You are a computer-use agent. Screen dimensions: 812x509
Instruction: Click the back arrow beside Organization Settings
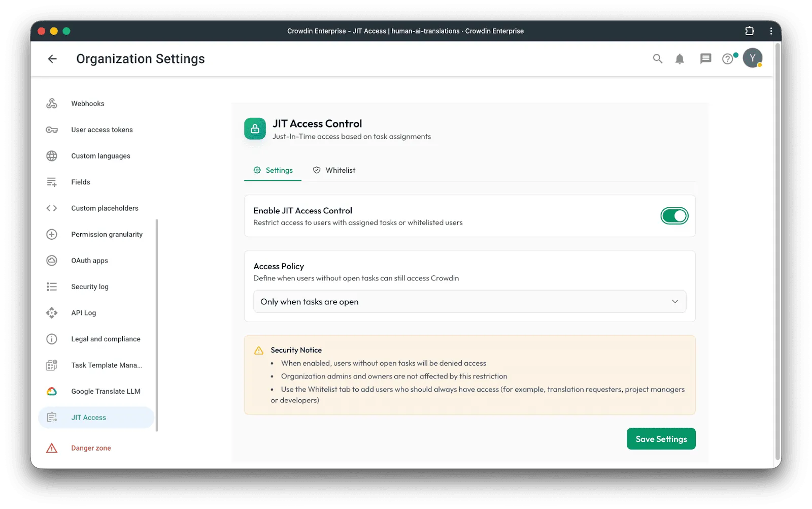pos(52,59)
